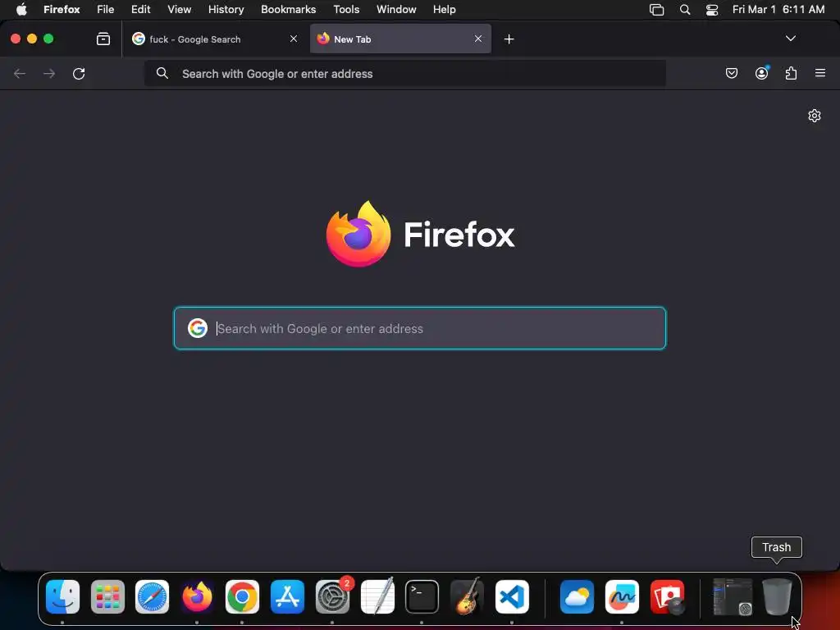840x630 pixels.
Task: Expand the List all tabs chevron
Action: (x=791, y=39)
